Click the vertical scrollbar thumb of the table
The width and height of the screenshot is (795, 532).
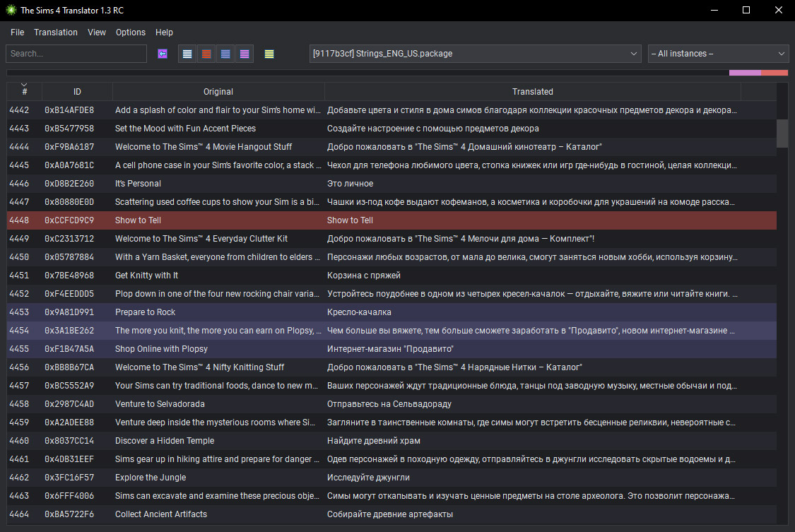[x=782, y=134]
